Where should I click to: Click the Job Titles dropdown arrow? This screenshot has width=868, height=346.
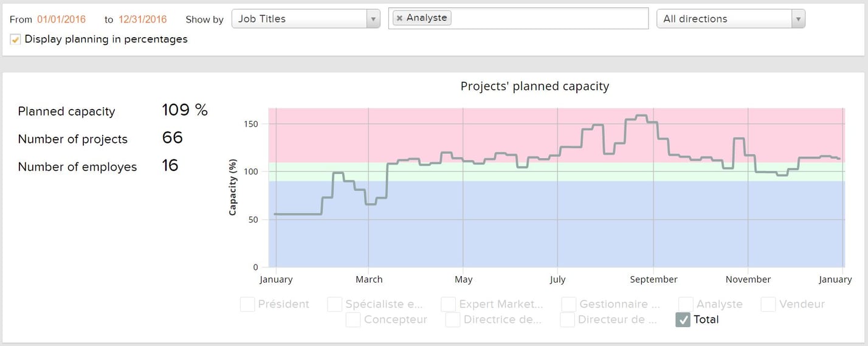tap(373, 19)
